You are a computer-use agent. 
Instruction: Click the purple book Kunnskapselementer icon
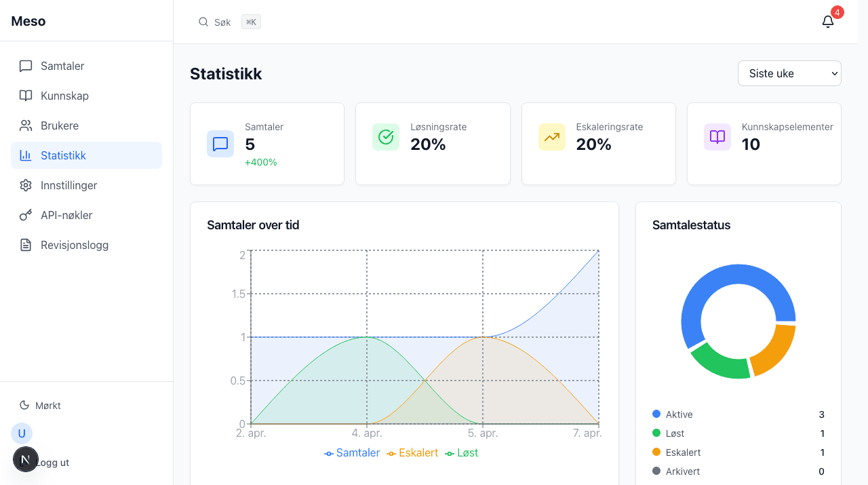click(717, 137)
